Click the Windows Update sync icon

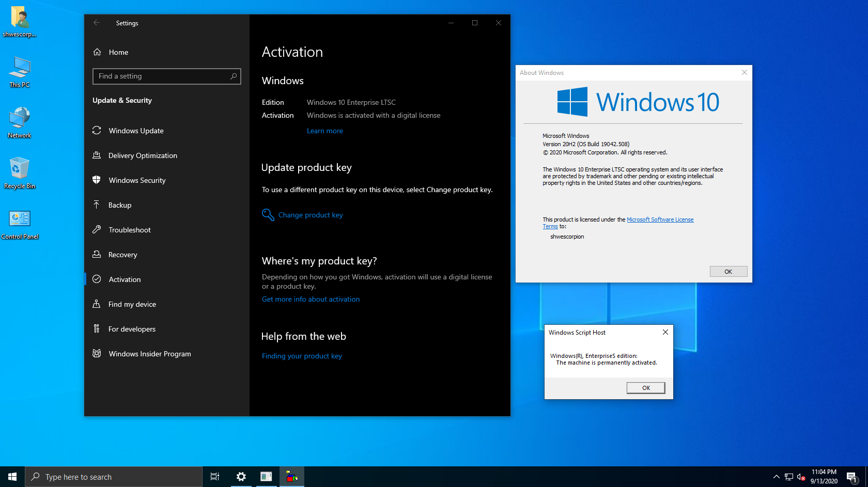[97, 130]
